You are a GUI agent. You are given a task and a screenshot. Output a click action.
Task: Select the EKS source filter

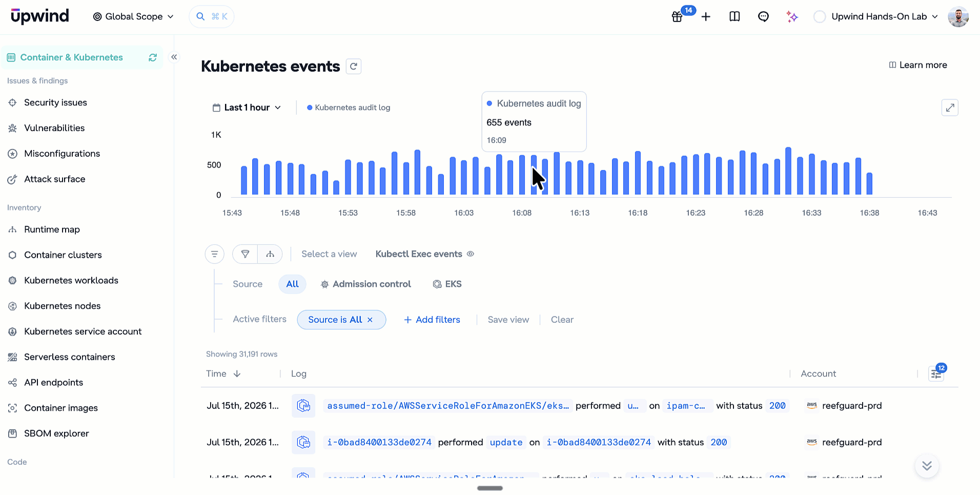click(x=447, y=284)
